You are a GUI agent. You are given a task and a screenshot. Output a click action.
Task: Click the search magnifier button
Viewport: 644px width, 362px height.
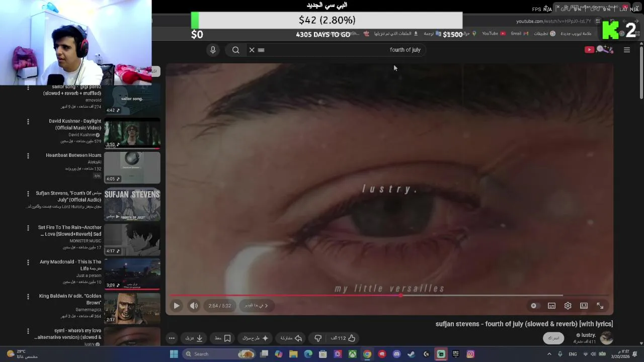(x=235, y=50)
